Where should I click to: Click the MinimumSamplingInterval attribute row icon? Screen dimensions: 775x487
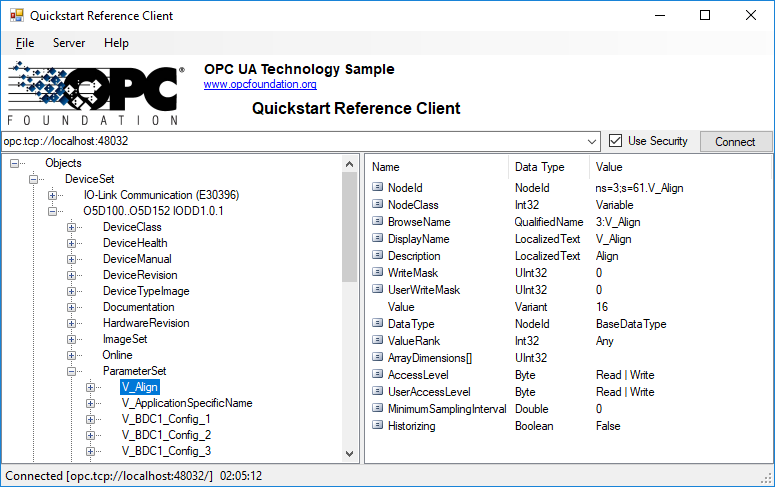[378, 408]
